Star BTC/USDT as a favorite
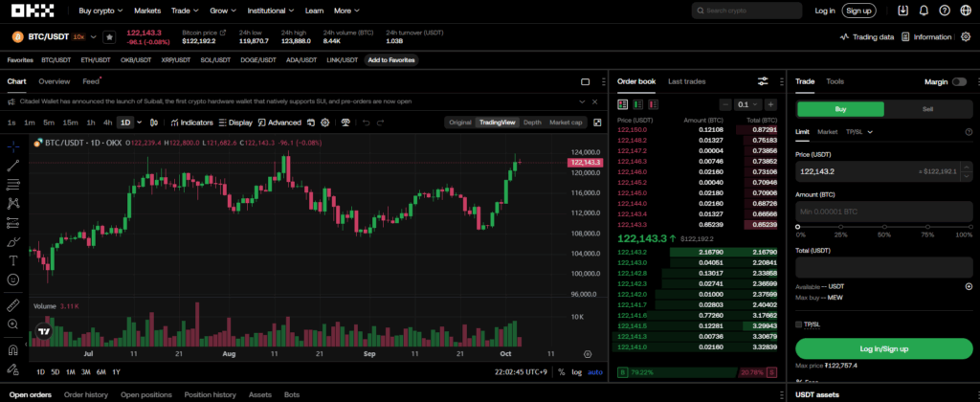Viewport: 980px width, 402px height. click(x=109, y=37)
